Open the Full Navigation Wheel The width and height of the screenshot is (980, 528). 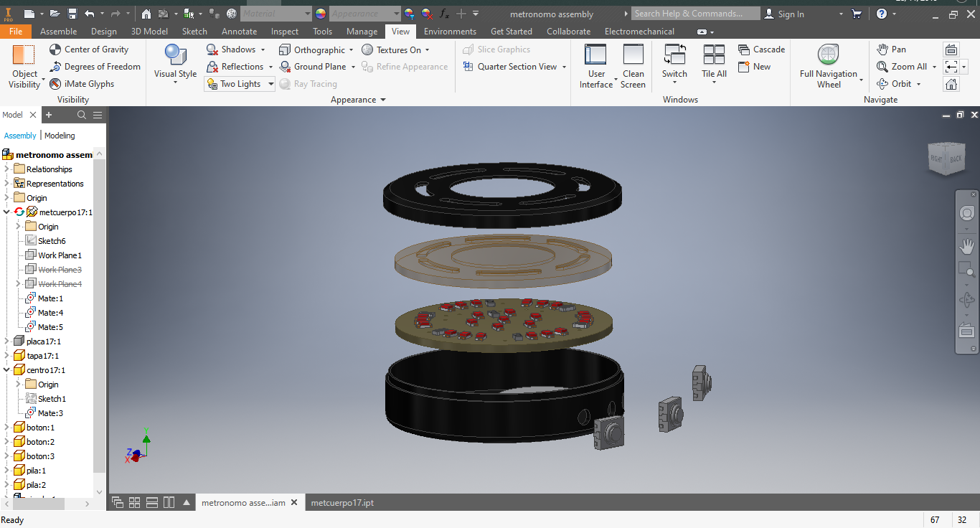click(829, 66)
